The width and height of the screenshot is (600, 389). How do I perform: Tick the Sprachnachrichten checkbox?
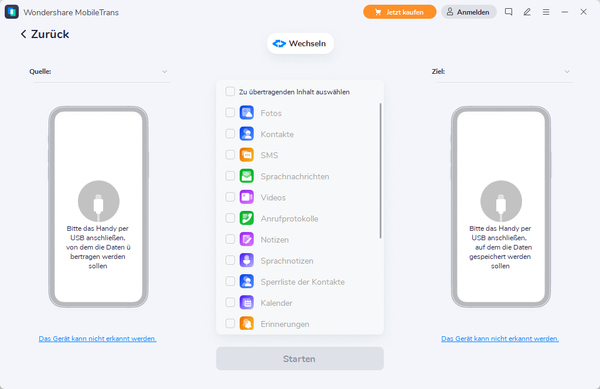[x=230, y=176]
